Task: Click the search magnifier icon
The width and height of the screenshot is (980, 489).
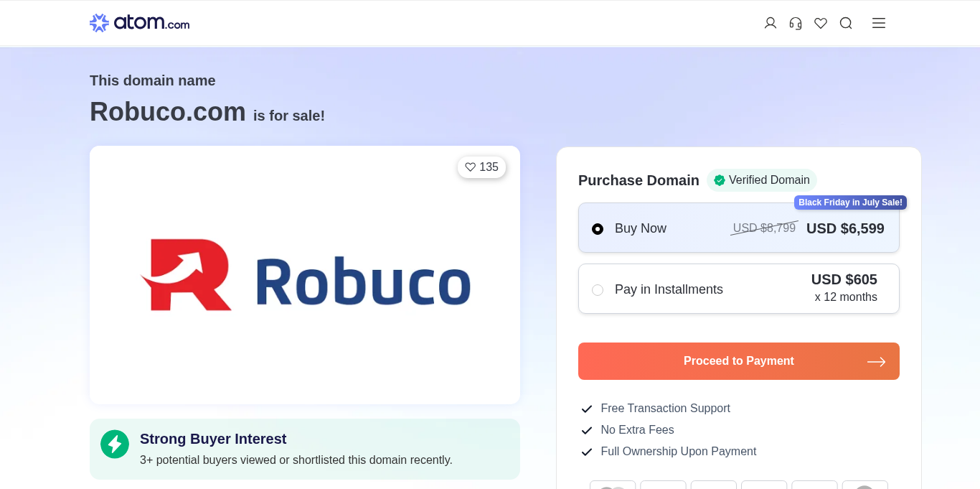Action: [x=846, y=23]
